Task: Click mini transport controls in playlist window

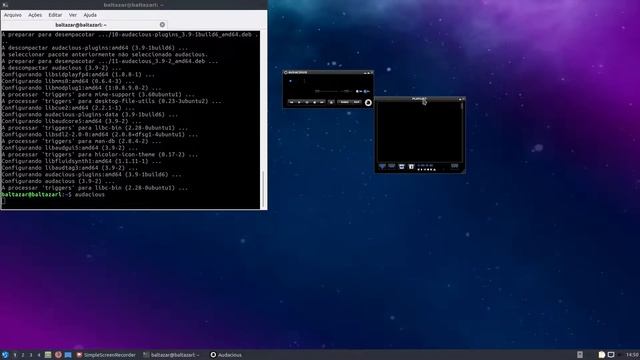Action: (x=427, y=169)
